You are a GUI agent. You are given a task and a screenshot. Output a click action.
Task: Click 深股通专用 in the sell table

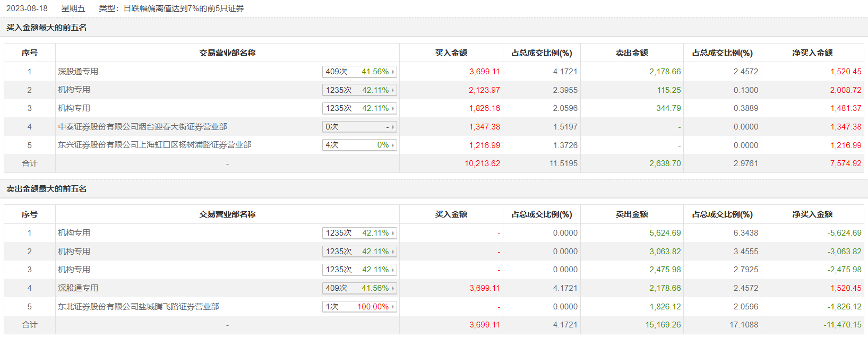(x=78, y=288)
